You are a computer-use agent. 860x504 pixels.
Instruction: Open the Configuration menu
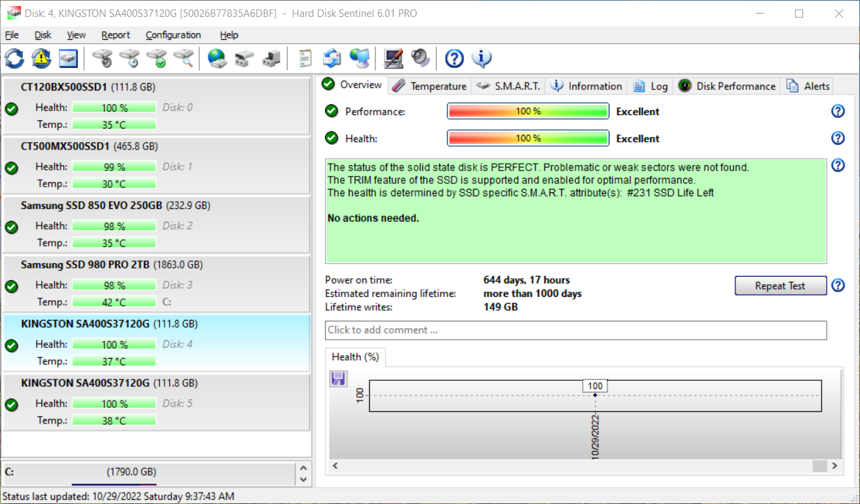(x=173, y=35)
